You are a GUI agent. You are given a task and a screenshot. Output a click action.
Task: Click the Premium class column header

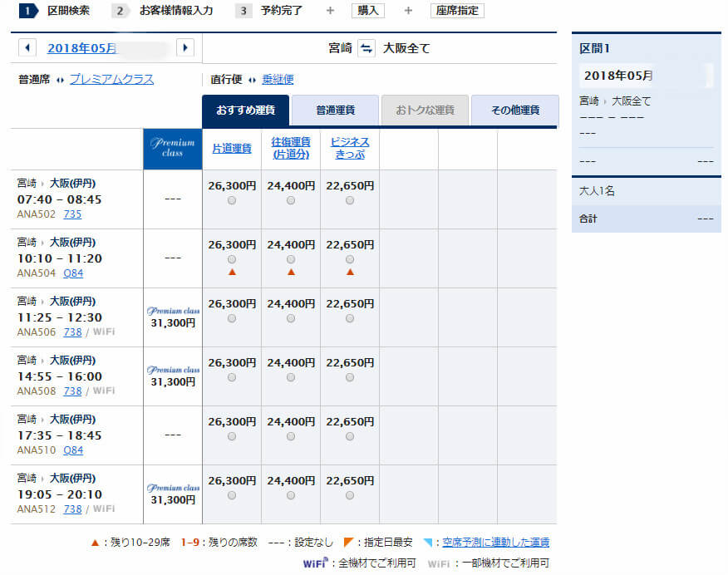(x=173, y=149)
